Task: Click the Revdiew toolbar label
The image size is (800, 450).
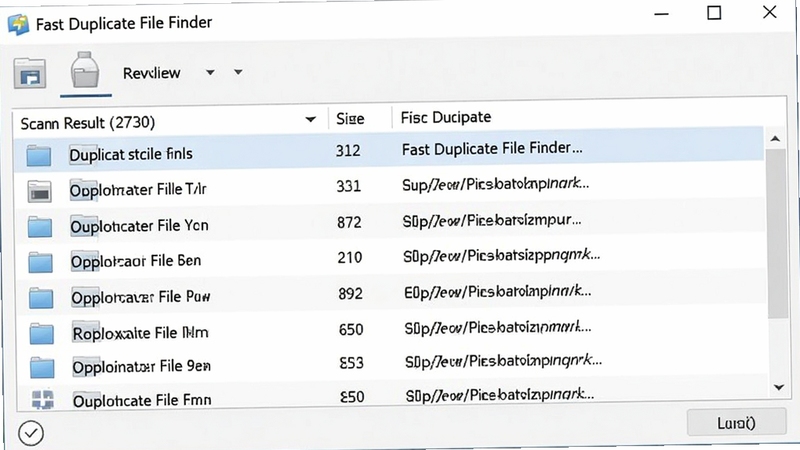Action: pyautogui.click(x=151, y=73)
